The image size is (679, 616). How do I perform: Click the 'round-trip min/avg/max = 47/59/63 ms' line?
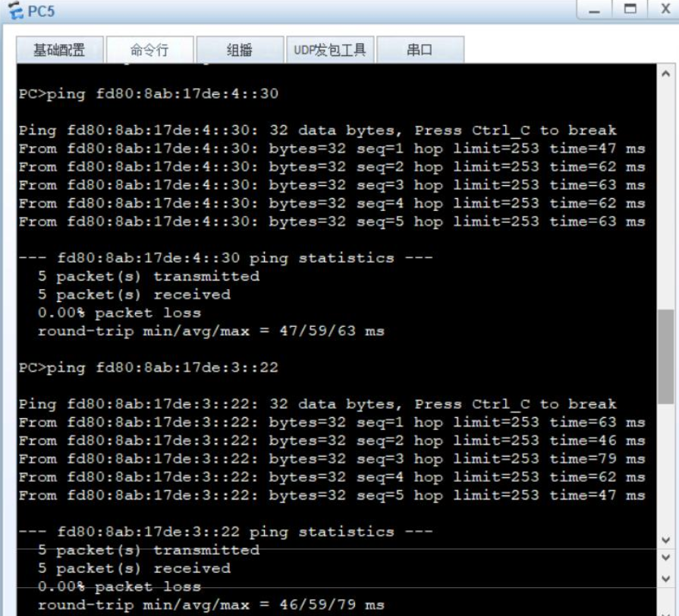click(211, 332)
